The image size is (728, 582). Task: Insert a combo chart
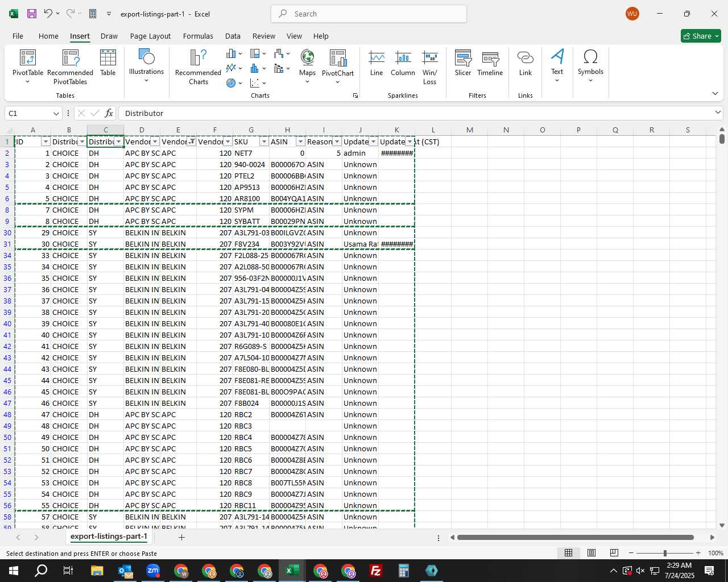tap(282, 68)
